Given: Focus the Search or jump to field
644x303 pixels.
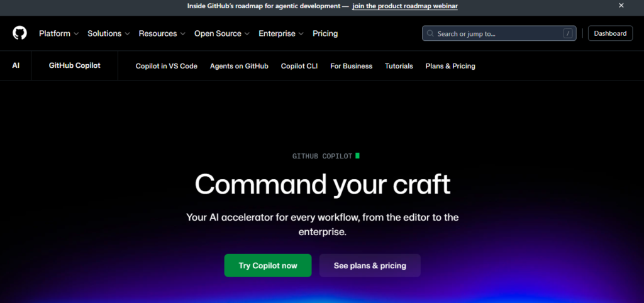Looking at the screenshot, I should tap(499, 34).
